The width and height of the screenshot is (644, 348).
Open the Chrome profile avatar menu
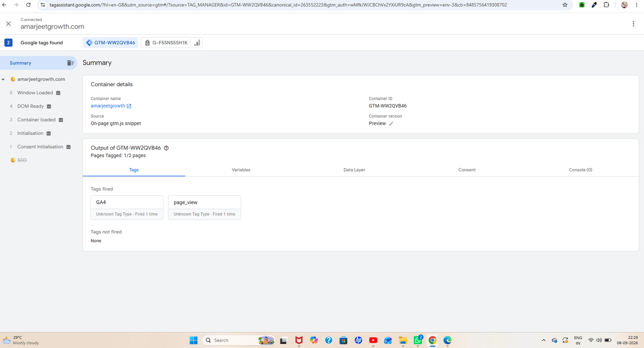pyautogui.click(x=624, y=5)
